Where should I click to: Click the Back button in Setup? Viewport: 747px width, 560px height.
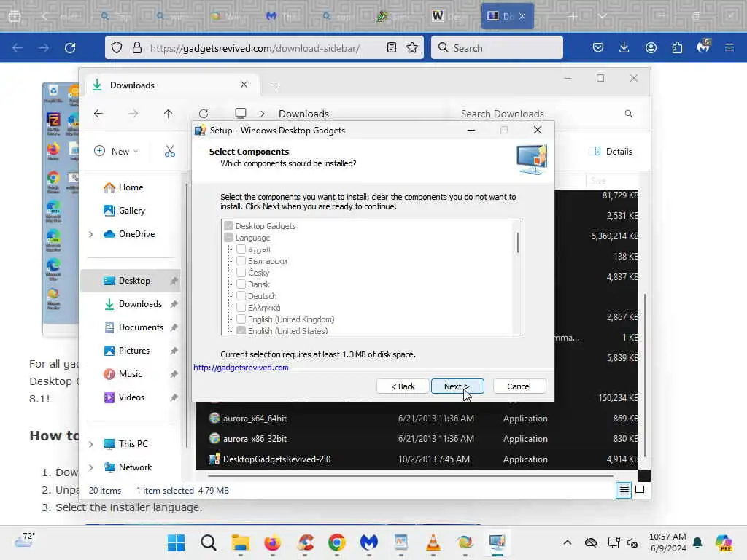(403, 386)
